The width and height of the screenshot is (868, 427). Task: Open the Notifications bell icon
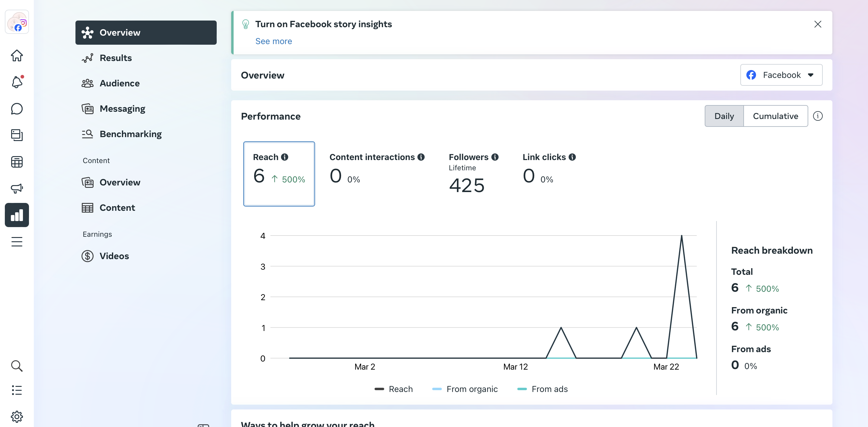pos(17,82)
